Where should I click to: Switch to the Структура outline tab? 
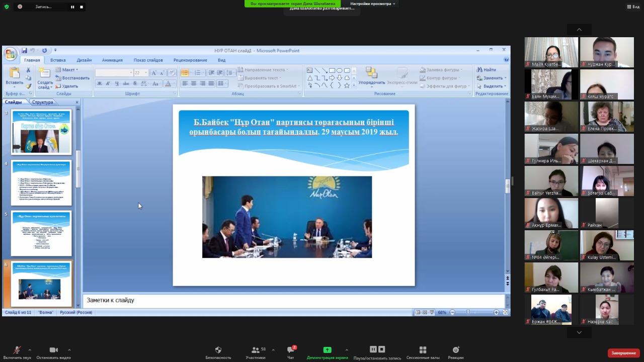click(42, 102)
